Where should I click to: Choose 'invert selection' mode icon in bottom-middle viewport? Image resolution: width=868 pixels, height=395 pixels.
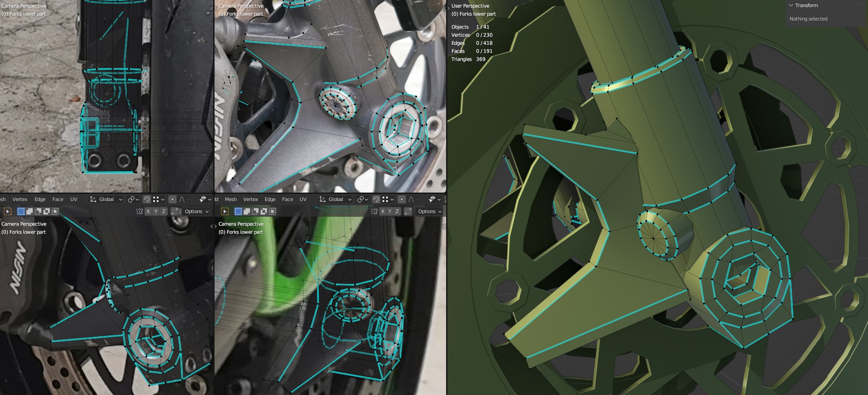coord(264,211)
